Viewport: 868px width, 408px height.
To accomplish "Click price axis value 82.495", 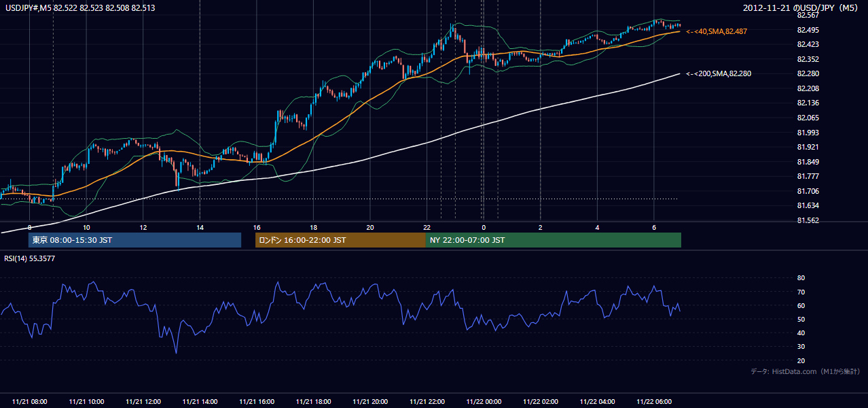I will point(808,30).
